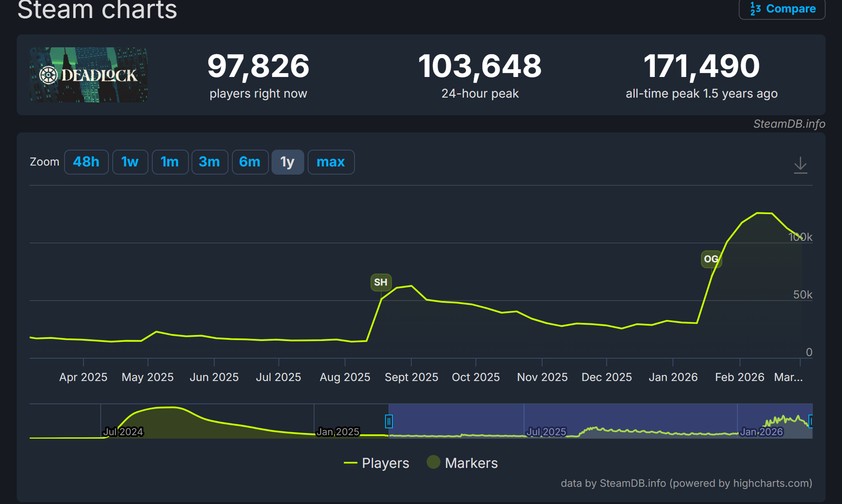842x504 pixels.
Task: Click the chart download arrow icon
Action: point(800,165)
